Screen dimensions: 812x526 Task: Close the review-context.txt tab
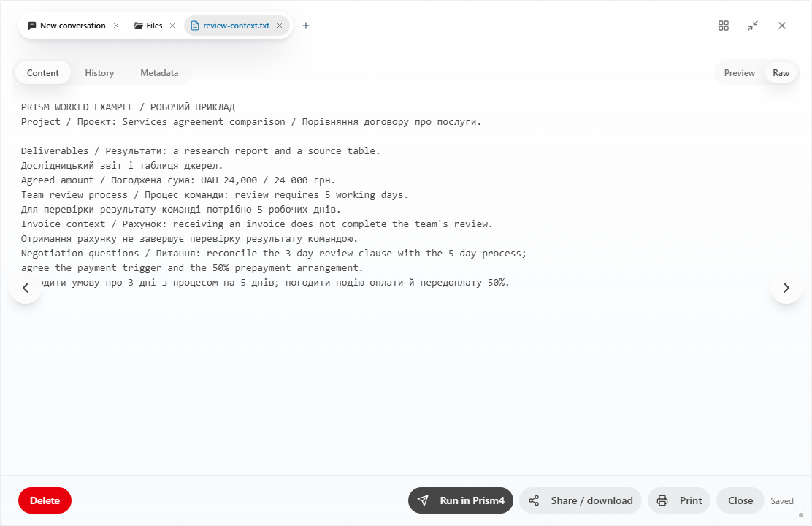click(x=280, y=26)
